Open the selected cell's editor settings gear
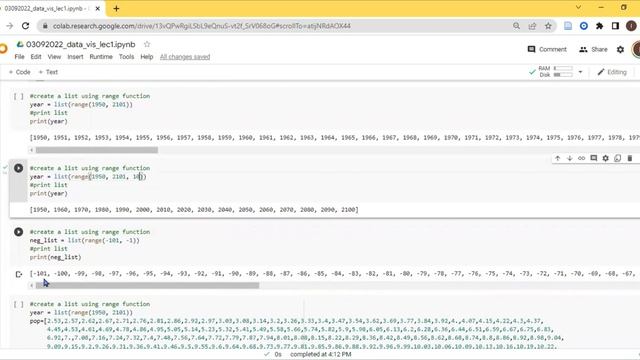 tap(605, 158)
